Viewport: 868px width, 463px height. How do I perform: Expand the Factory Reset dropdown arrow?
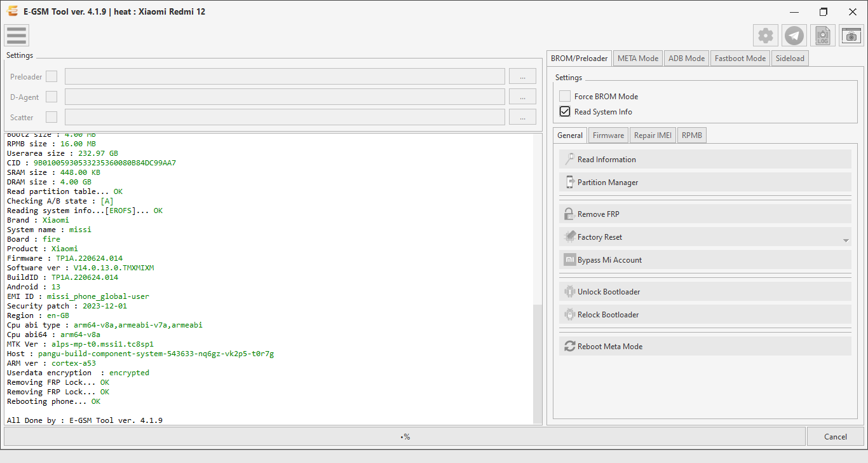click(846, 240)
